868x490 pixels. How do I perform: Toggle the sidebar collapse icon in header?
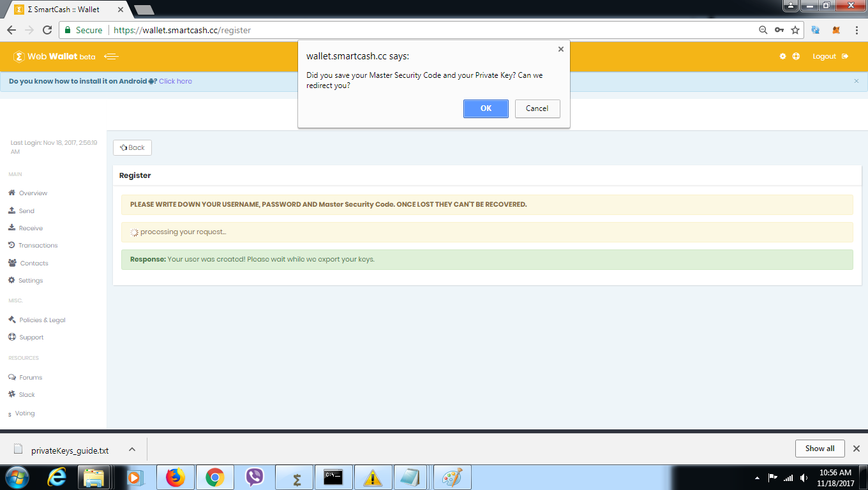coord(111,56)
